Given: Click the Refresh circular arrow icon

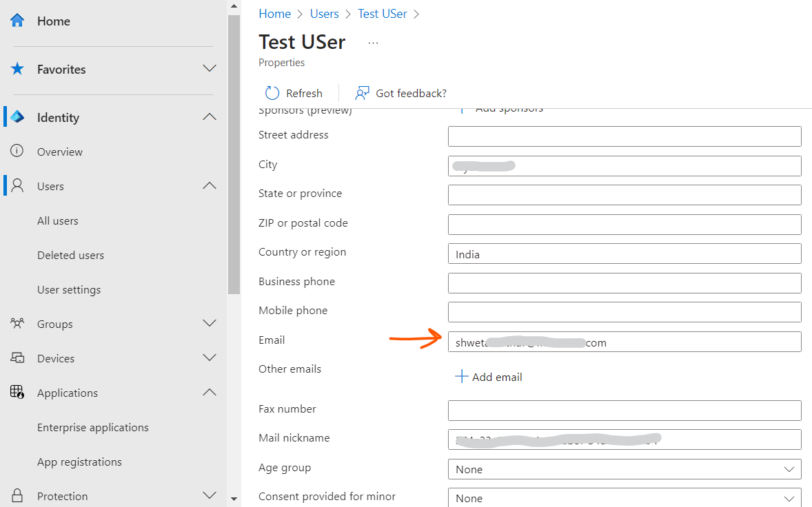Looking at the screenshot, I should pos(274,92).
